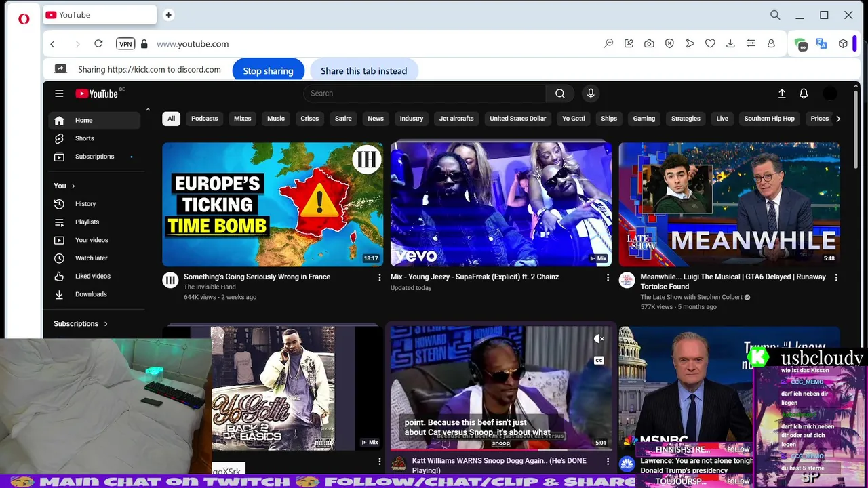
Task: Open History in the sidebar
Action: (x=94, y=204)
